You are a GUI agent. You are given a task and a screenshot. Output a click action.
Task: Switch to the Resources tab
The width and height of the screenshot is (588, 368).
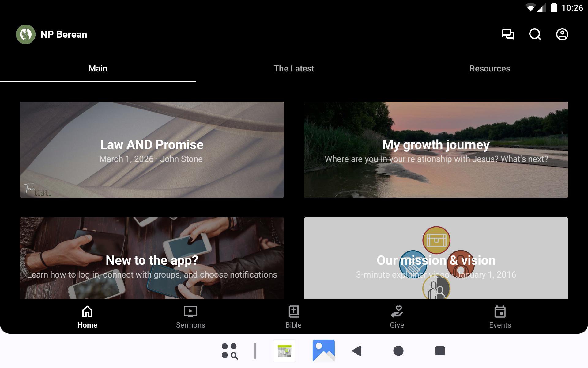[x=489, y=69]
